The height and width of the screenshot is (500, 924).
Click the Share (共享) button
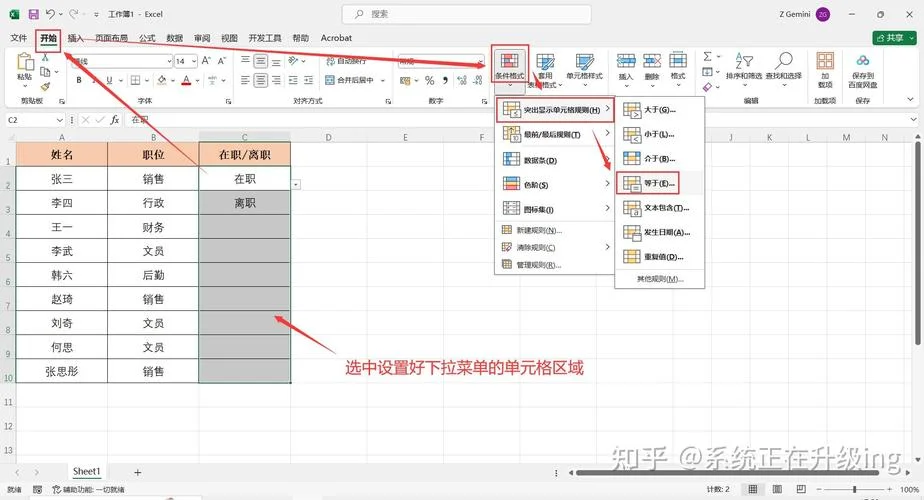[895, 38]
